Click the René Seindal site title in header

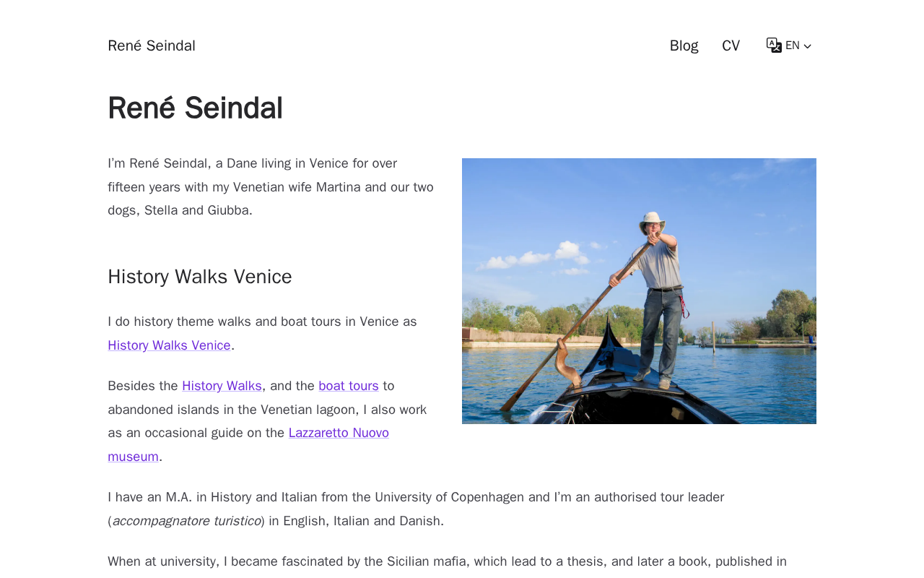[152, 46]
